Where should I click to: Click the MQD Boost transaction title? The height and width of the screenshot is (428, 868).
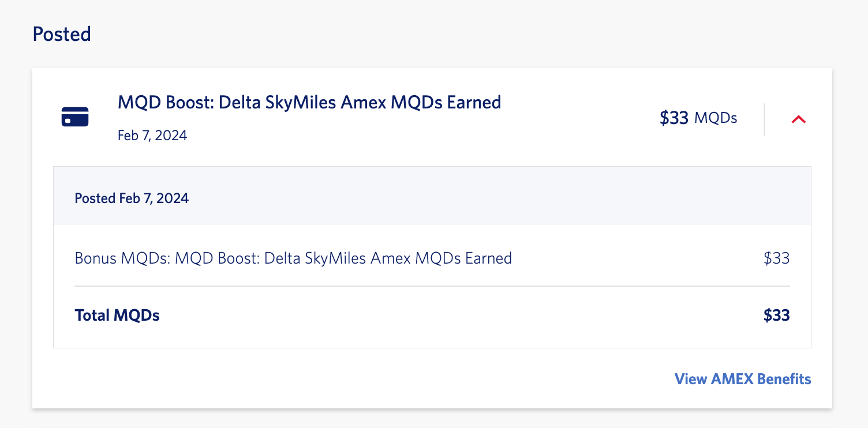pyautogui.click(x=309, y=102)
